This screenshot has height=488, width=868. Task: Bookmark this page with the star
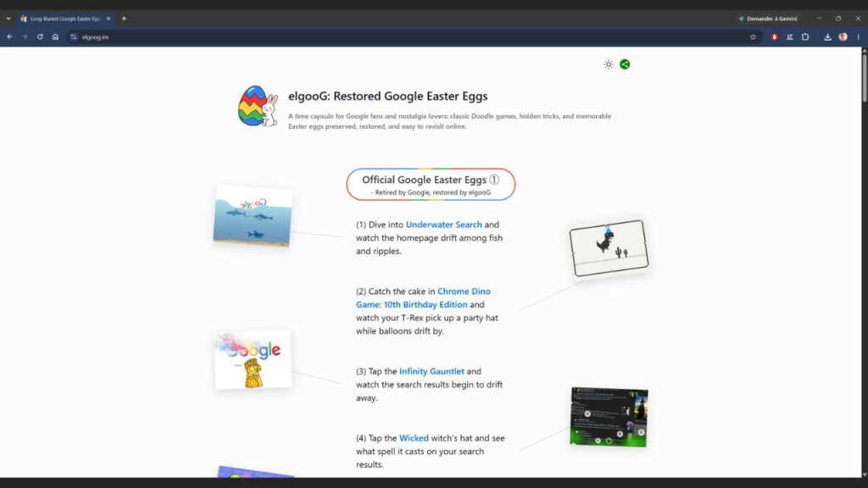(x=753, y=37)
